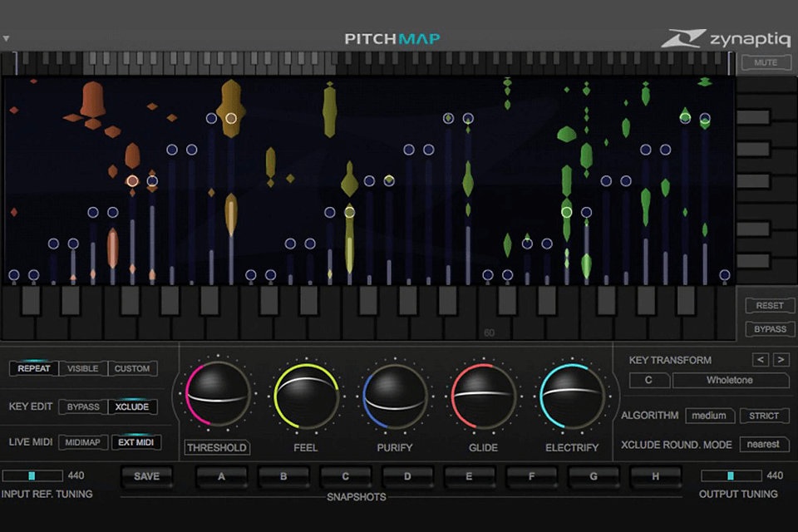Open the key root note selector showing C

coord(649,381)
